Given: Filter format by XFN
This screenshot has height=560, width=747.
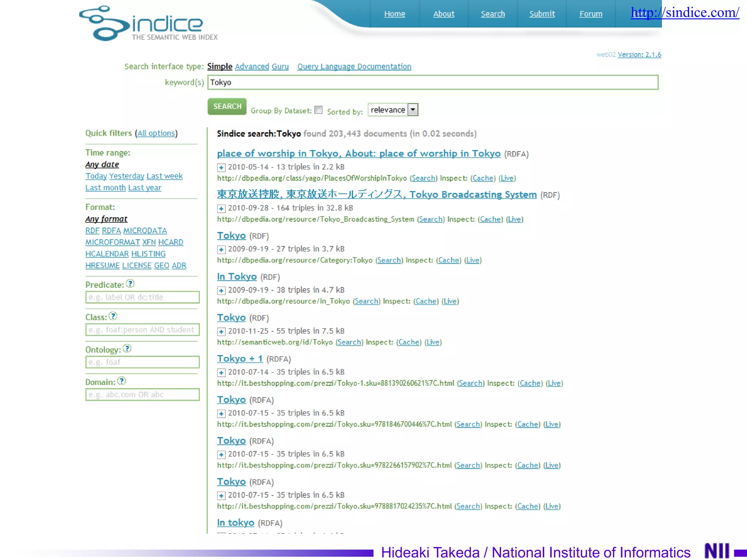Looking at the screenshot, I should point(149,242).
